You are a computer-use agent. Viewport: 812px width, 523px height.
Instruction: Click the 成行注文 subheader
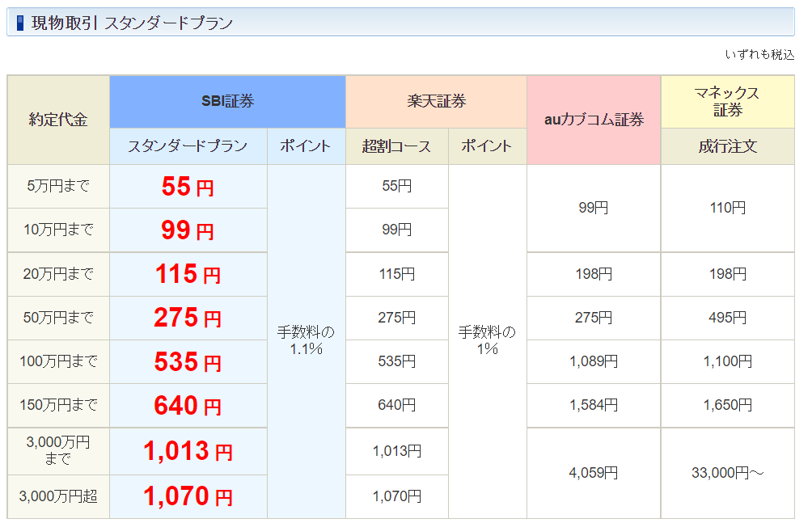(x=728, y=146)
